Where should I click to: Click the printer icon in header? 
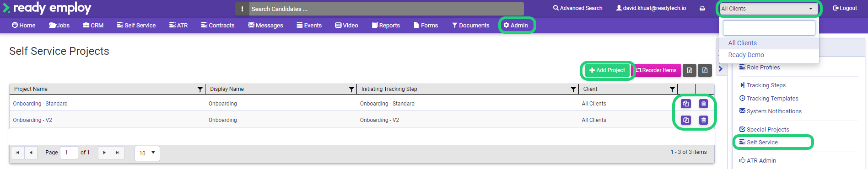[x=702, y=8]
